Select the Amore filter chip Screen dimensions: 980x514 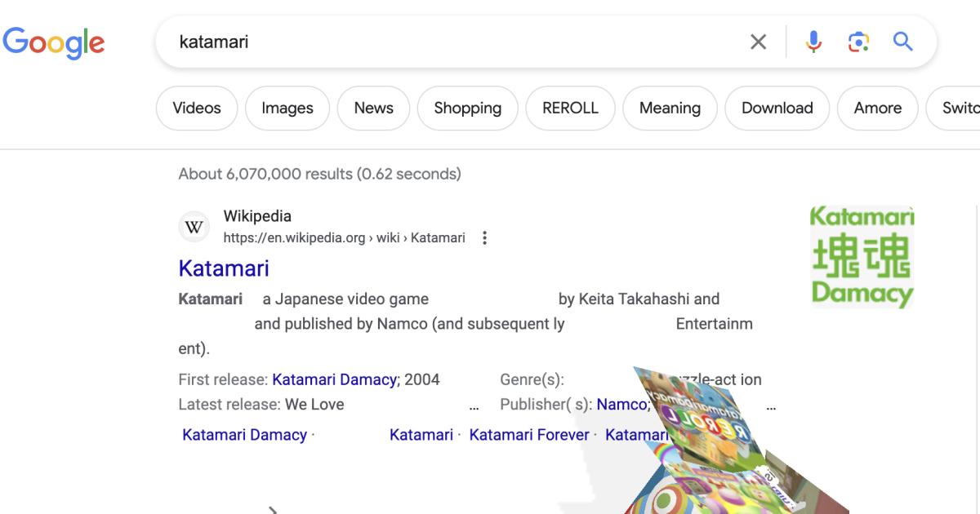pyautogui.click(x=877, y=108)
